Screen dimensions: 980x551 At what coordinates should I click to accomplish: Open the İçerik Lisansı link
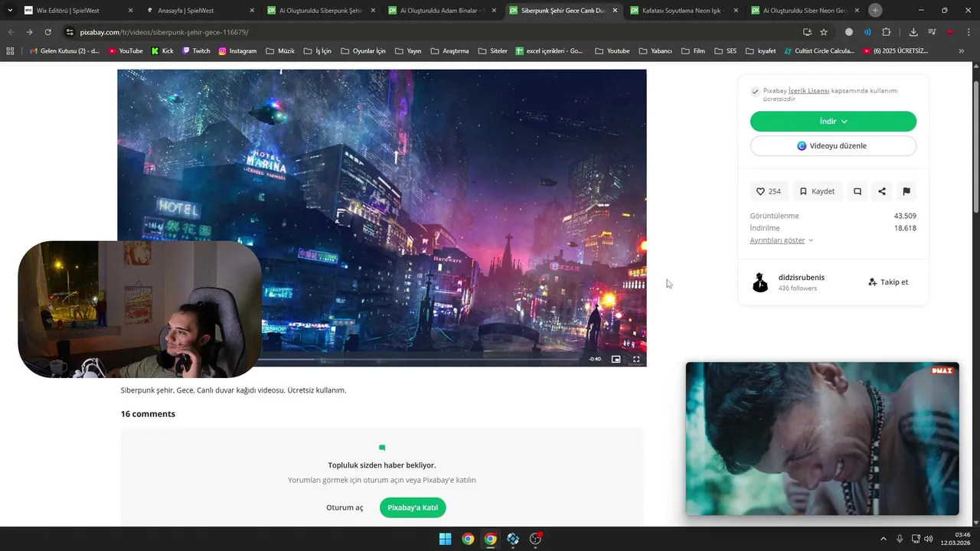[808, 90]
